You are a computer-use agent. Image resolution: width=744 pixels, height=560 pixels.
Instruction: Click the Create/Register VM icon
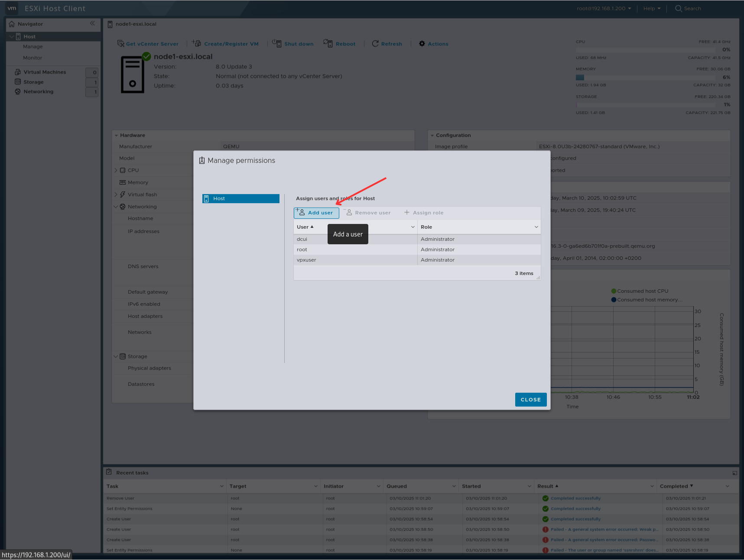point(196,43)
